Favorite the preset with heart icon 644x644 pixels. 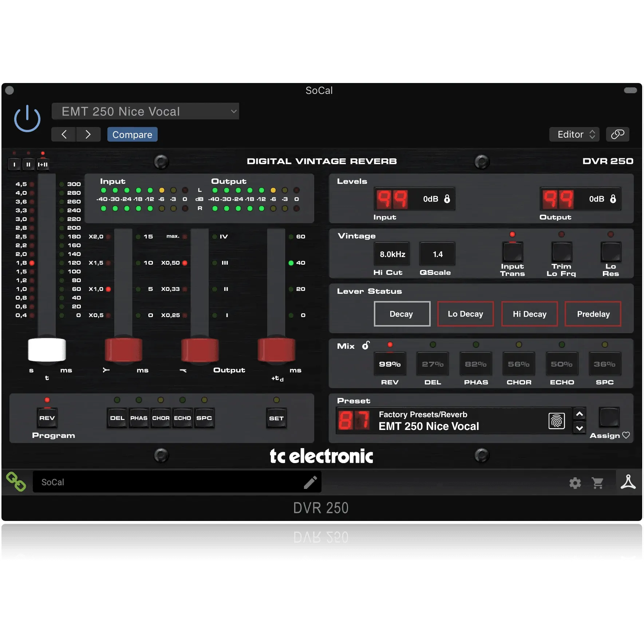coord(626,435)
